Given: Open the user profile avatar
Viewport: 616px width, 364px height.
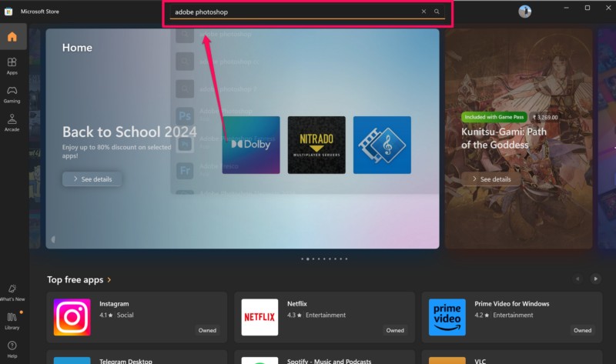Looking at the screenshot, I should 524,12.
